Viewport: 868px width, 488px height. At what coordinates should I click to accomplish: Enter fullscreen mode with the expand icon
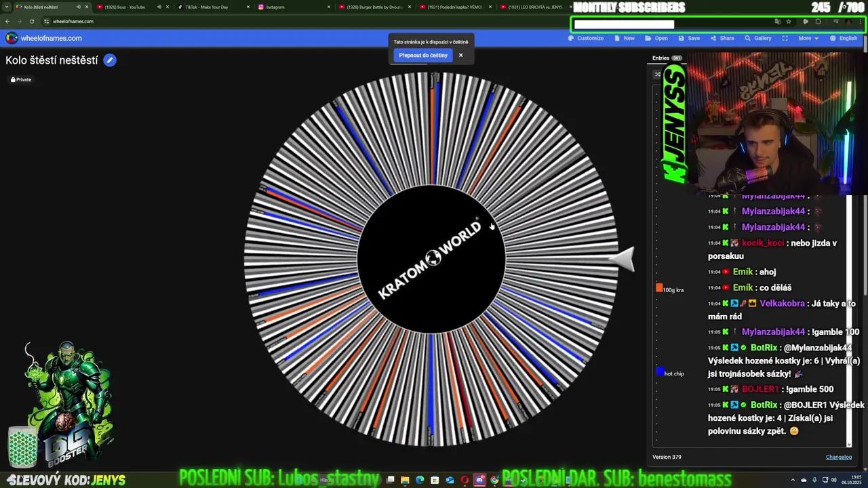[x=785, y=38]
